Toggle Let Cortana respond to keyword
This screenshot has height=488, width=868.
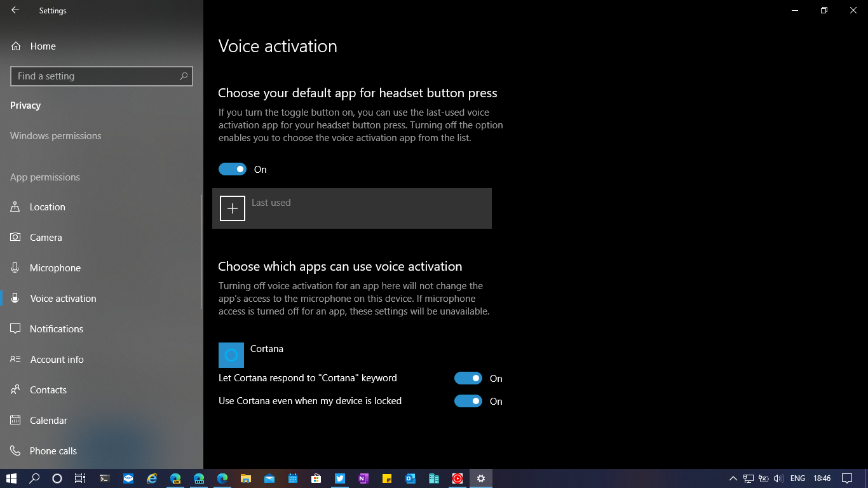click(x=468, y=378)
